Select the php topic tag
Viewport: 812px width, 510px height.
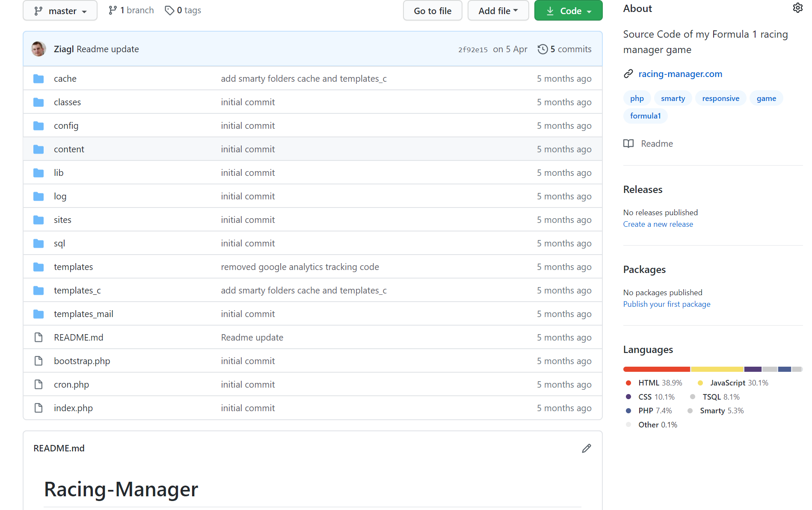coord(637,98)
